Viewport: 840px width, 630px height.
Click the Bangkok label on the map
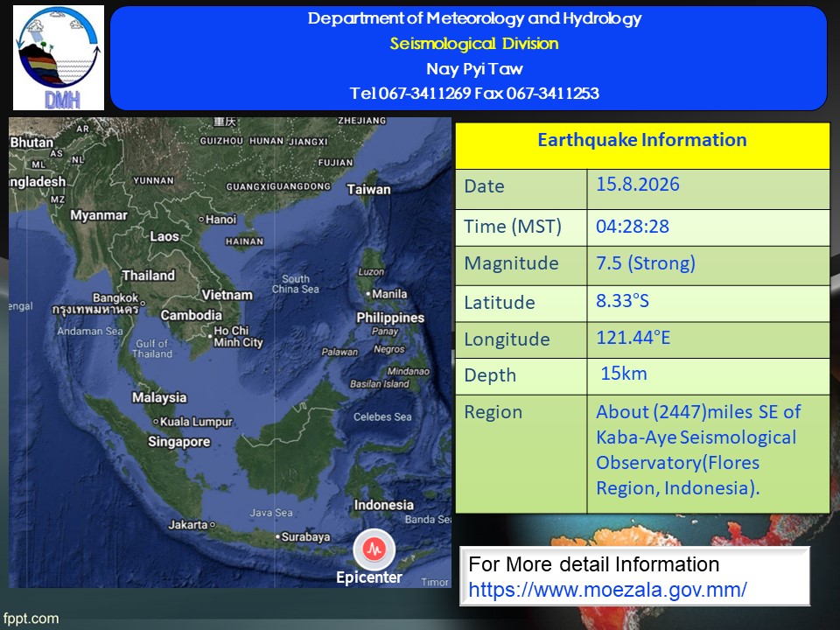point(115,297)
